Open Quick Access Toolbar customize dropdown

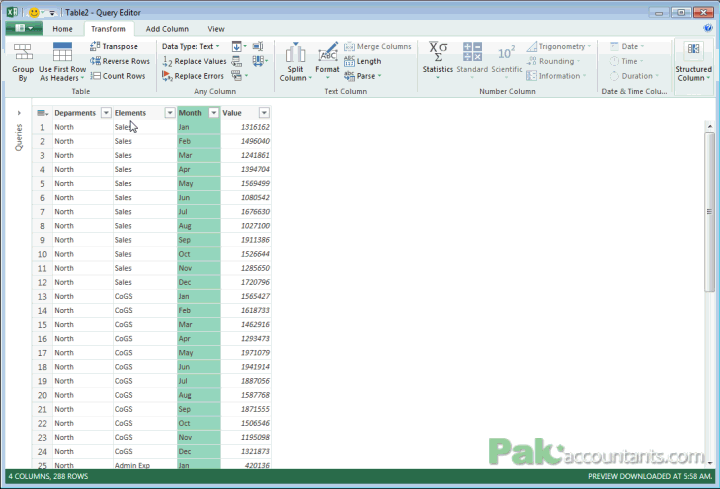click(x=52, y=13)
